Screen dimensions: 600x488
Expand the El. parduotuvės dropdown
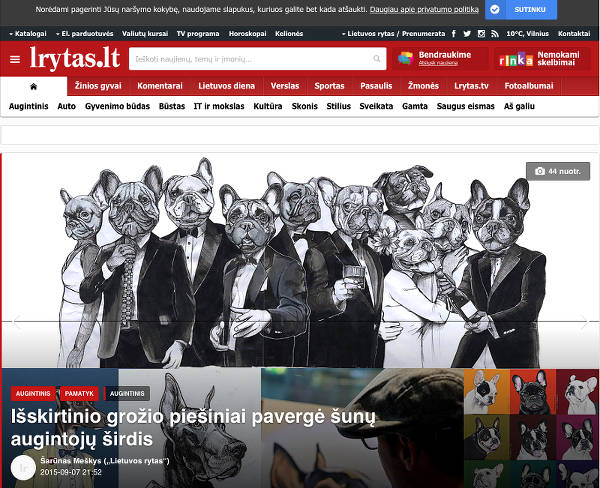85,34
